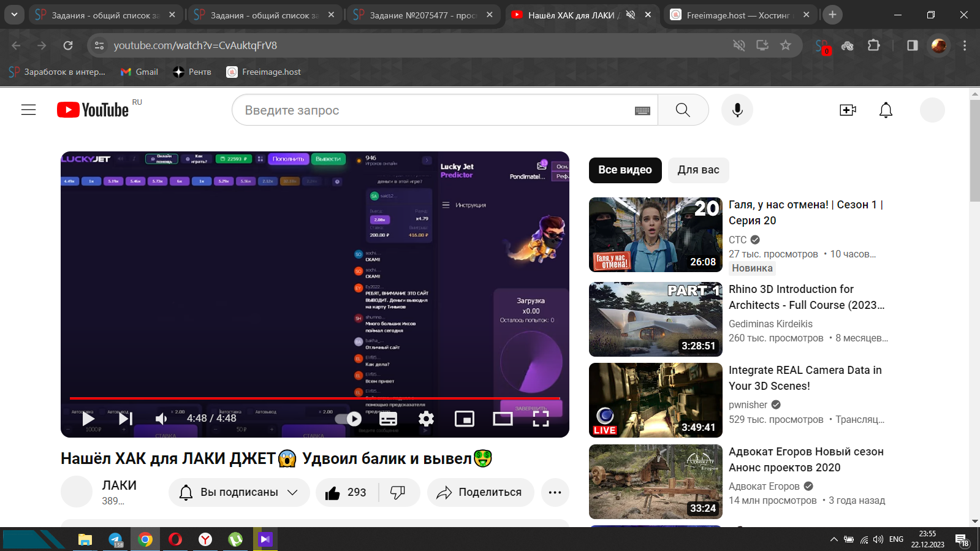This screenshot has height=551, width=980.
Task: Unmute the YouTube tab audio icon
Action: (x=630, y=15)
